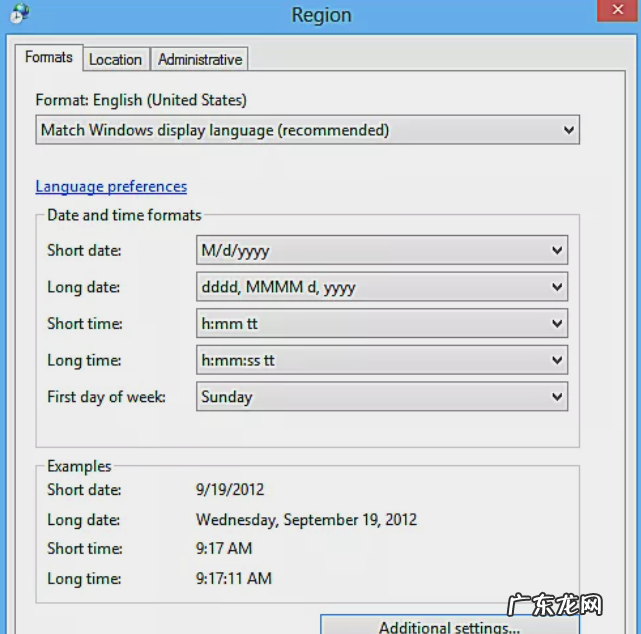Close the Region dialog window
The width and height of the screenshot is (641, 634).
pos(618,9)
